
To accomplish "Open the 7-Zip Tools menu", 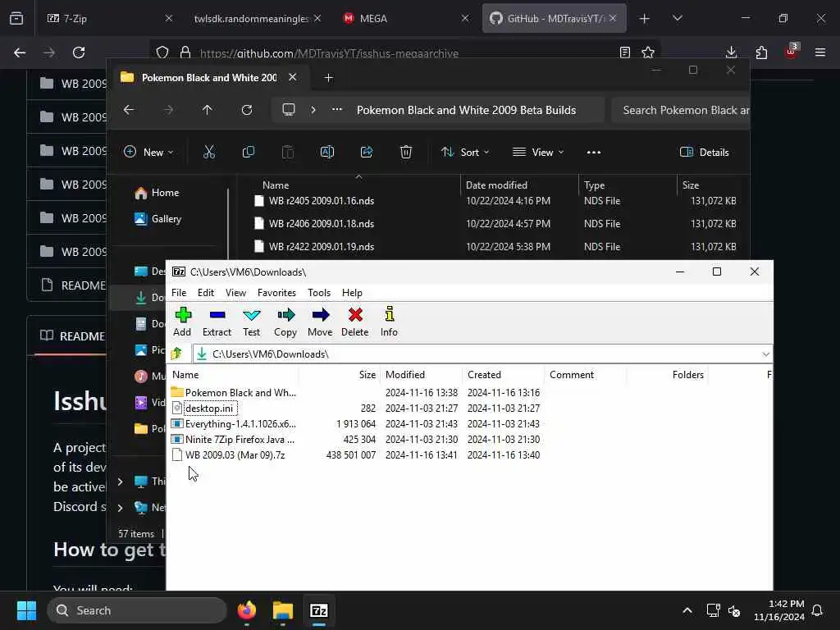I will pyautogui.click(x=319, y=293).
